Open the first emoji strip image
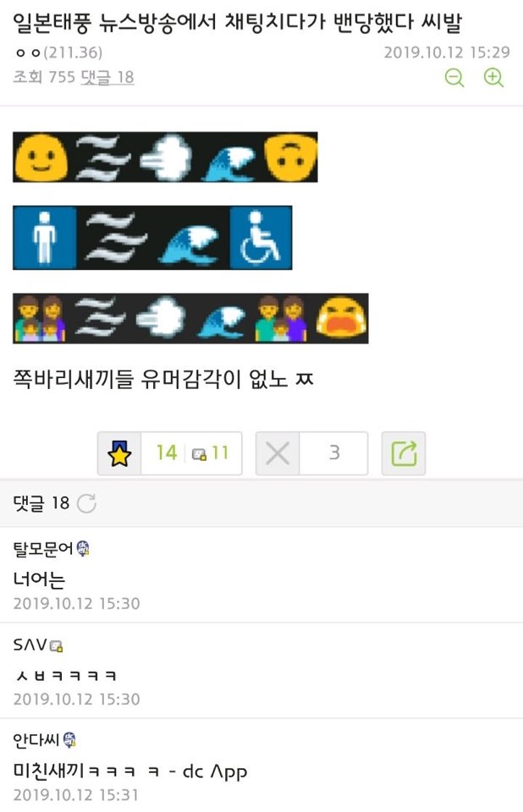The height and width of the screenshot is (812, 523). tap(165, 157)
